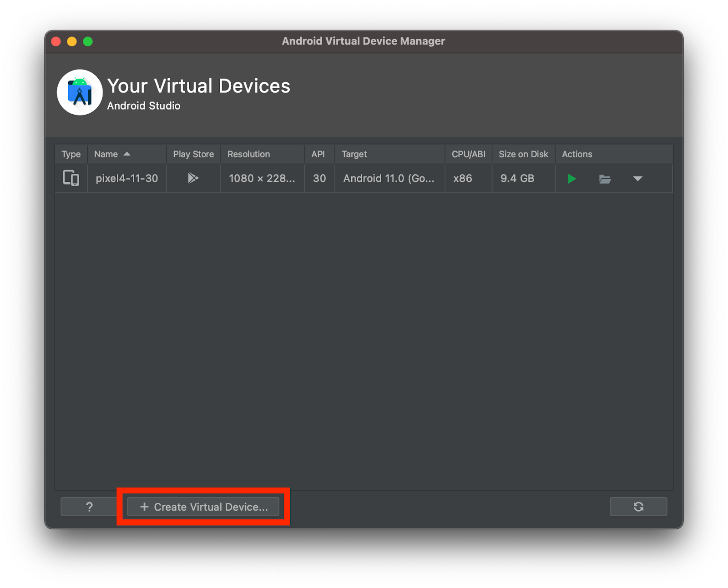Sort by the Name column header
The height and width of the screenshot is (588, 728).
pyautogui.click(x=127, y=154)
